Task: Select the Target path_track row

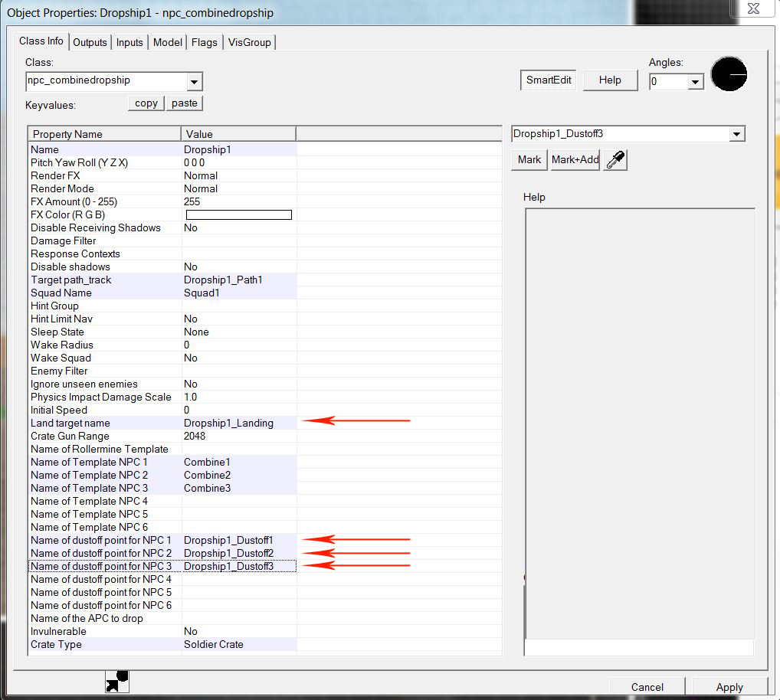Action: [x=162, y=280]
